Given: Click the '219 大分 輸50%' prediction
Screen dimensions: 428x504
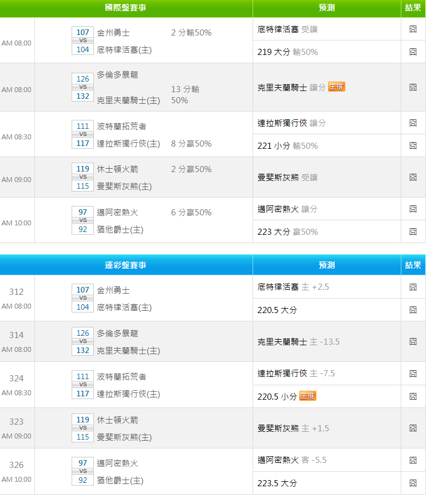Looking at the screenshot, I should tap(288, 52).
